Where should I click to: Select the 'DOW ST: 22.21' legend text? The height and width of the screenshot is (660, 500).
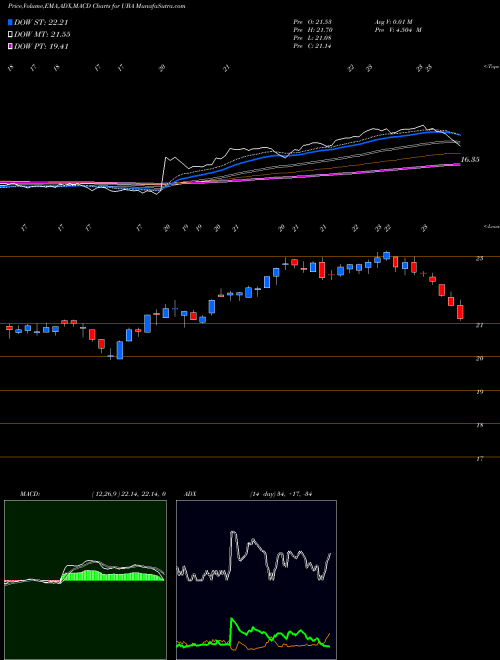[x=41, y=22]
